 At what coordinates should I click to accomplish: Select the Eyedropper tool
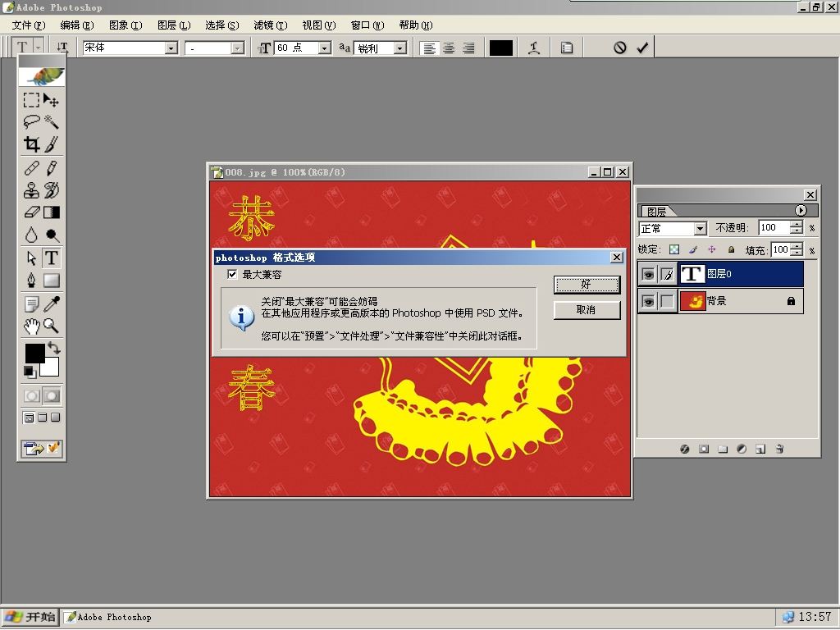(x=52, y=304)
